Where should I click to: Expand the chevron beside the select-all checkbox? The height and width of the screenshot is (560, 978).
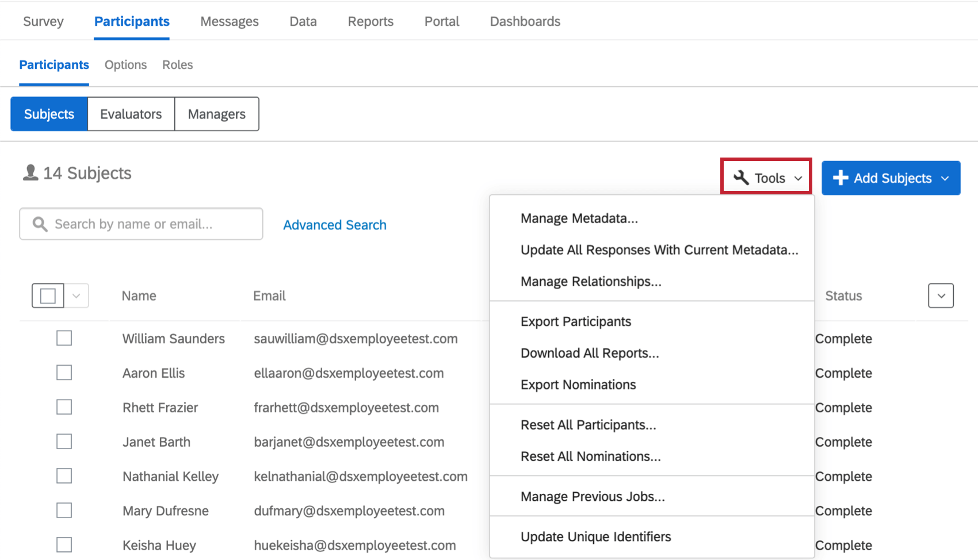[x=75, y=296]
